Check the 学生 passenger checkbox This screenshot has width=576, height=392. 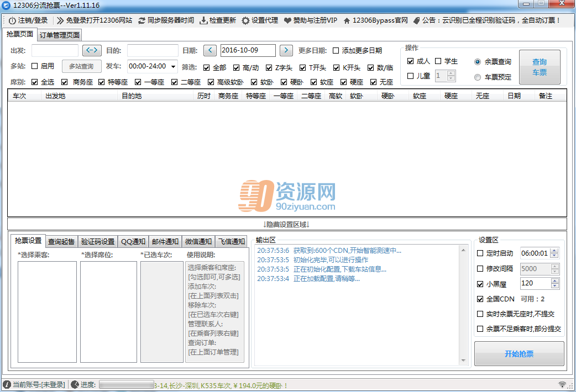(438, 61)
